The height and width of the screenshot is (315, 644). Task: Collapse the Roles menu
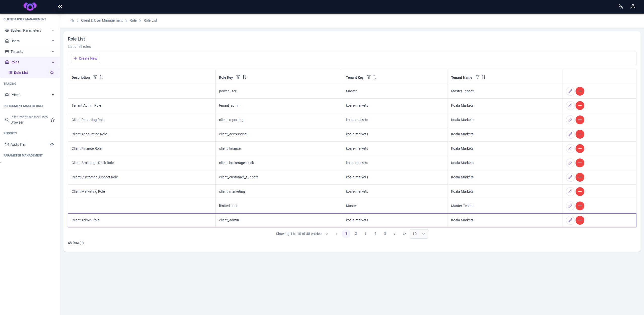click(x=30, y=62)
